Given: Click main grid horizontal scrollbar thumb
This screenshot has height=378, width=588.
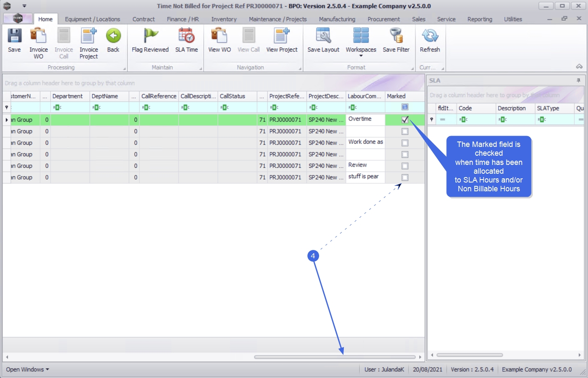Looking at the screenshot, I should point(335,357).
